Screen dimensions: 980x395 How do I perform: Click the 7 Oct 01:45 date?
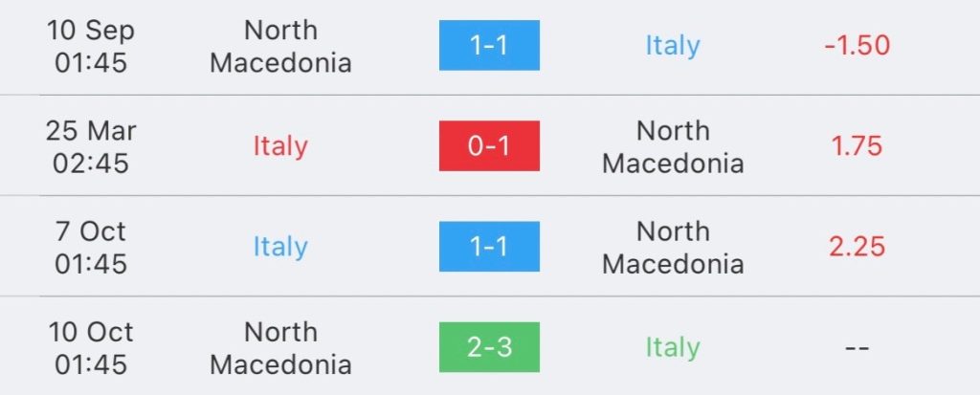tap(91, 248)
